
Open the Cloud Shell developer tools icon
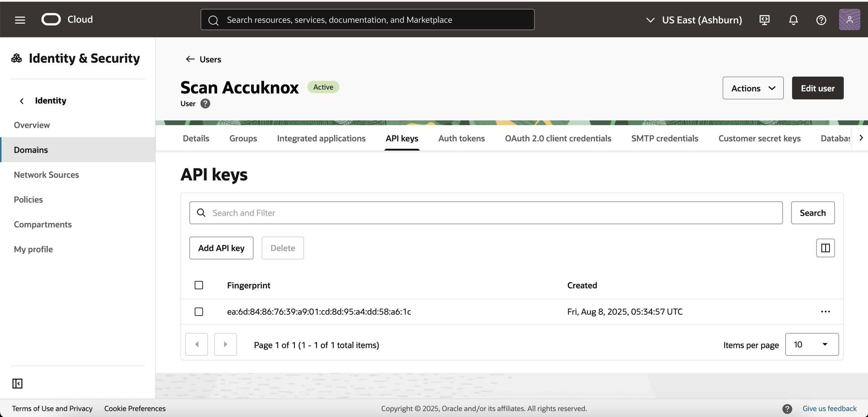coord(764,20)
